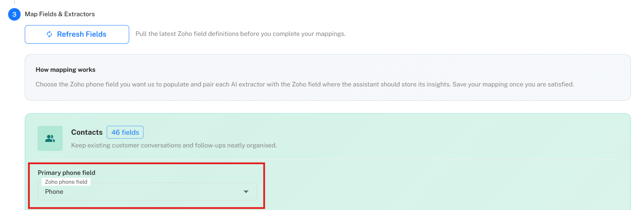644x210 pixels.
Task: Click the 'Primary phone field' label
Action: coord(67,173)
